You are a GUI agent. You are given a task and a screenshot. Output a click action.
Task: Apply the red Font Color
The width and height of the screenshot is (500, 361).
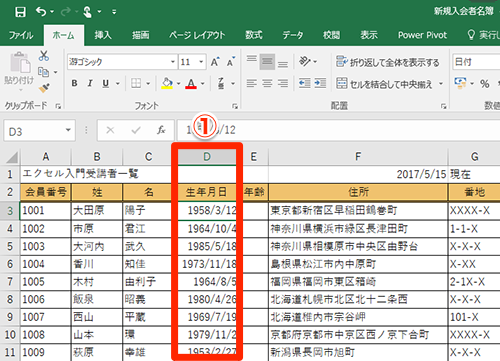(191, 83)
